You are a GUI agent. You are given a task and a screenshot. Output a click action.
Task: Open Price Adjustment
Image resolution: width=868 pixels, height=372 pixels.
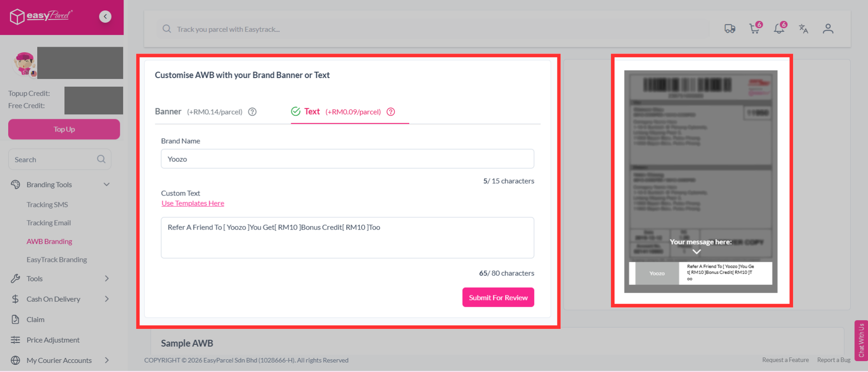tap(53, 340)
